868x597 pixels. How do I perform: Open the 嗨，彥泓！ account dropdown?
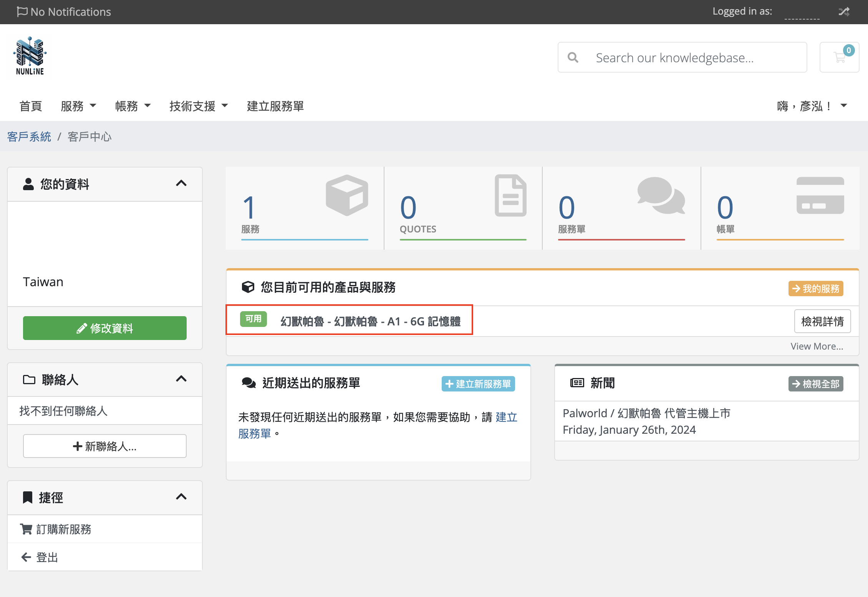click(812, 106)
